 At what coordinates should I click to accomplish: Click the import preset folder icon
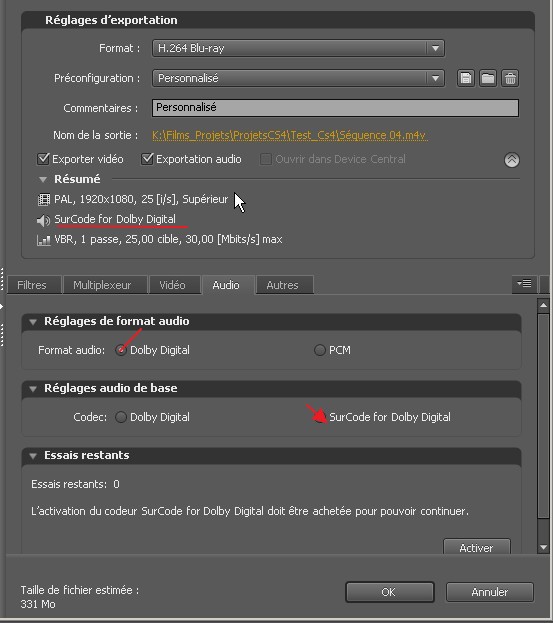point(488,78)
